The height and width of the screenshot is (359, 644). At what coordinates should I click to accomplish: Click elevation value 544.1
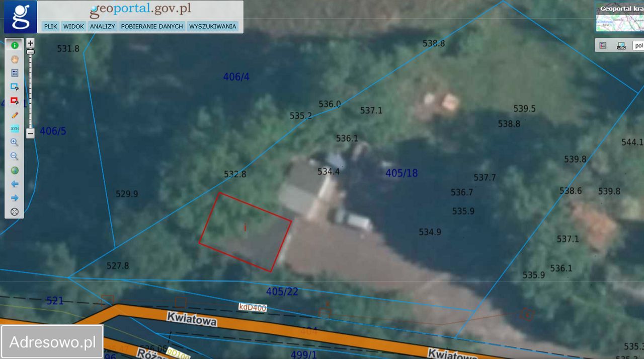coord(632,142)
